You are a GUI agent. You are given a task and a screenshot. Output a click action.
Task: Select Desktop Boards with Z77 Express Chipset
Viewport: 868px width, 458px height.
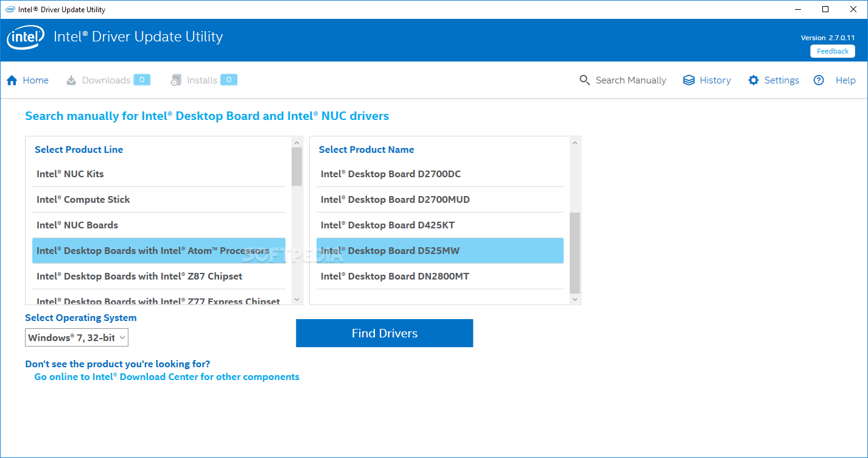pyautogui.click(x=159, y=298)
